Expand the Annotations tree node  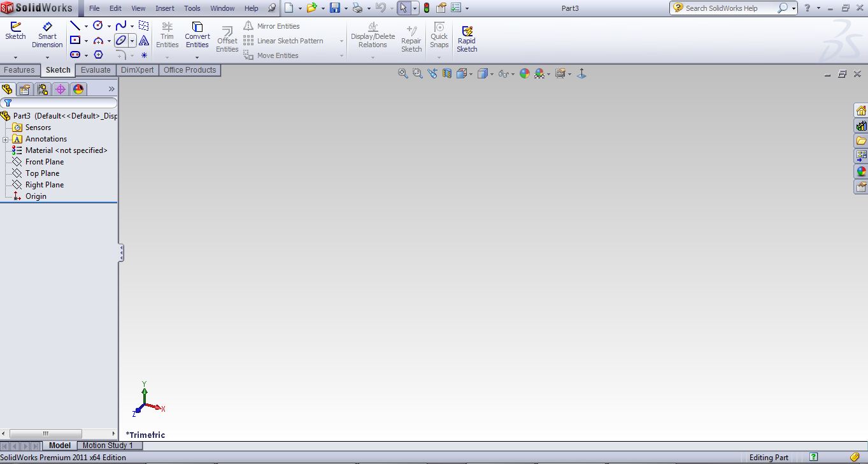tap(6, 140)
